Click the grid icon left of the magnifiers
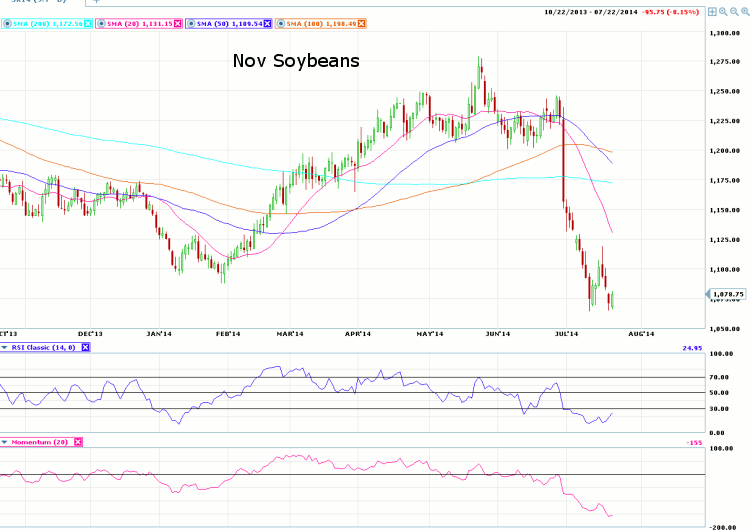The height and width of the screenshot is (531, 750). (711, 12)
